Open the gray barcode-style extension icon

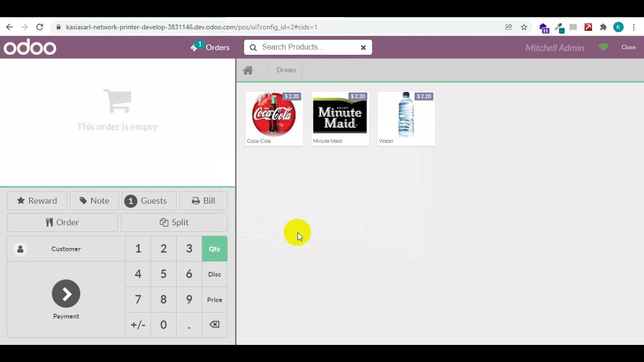pos(573,27)
